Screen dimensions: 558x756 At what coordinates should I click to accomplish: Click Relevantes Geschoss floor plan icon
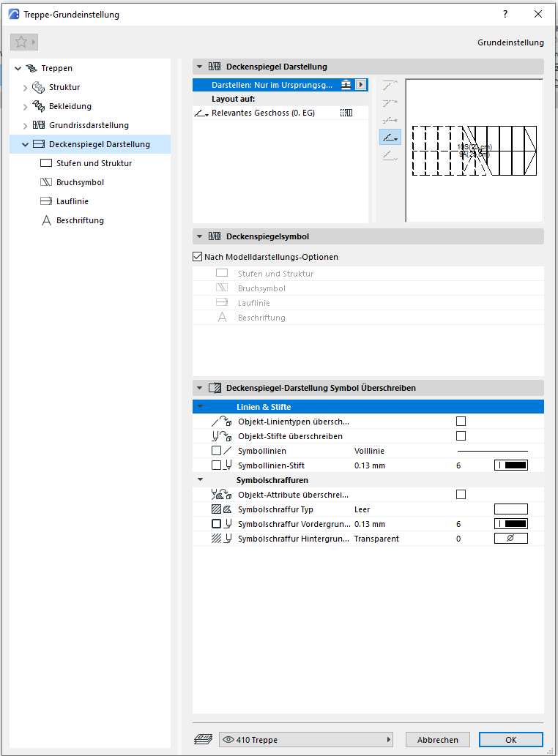pos(346,113)
